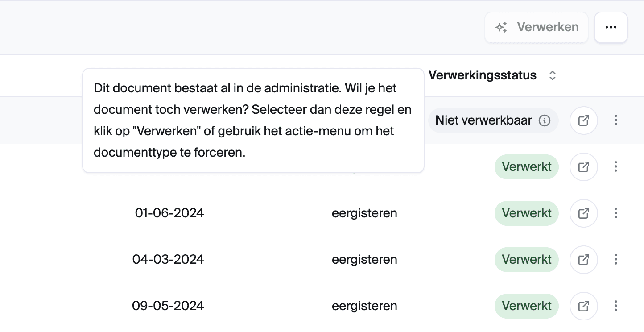Click the Verwerkt badge on the 04-03-2024 row
644x332 pixels.
coord(526,259)
